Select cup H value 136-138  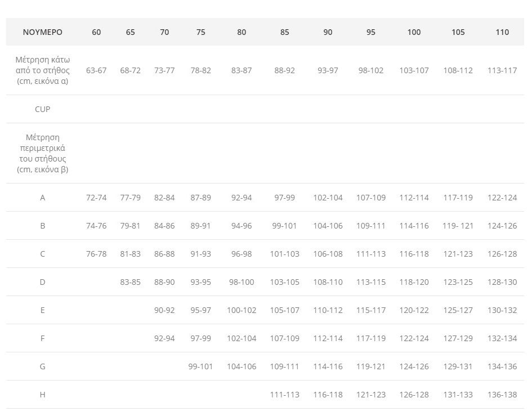[502, 395]
